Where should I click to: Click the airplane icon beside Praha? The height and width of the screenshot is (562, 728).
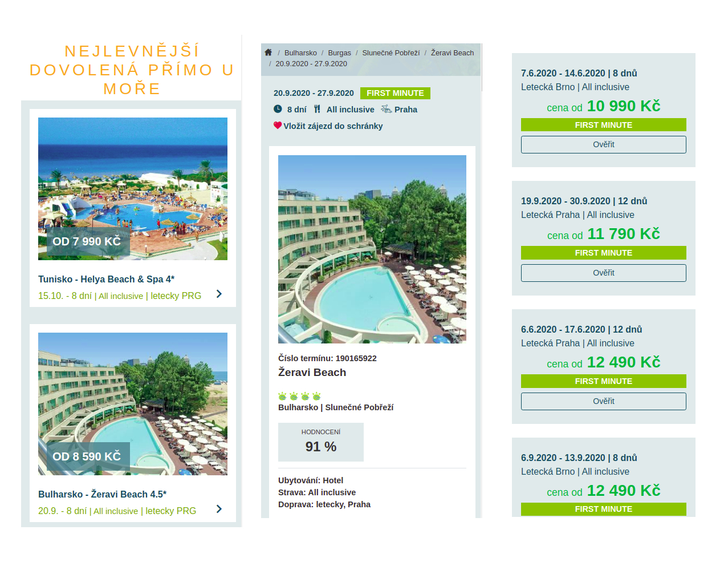coord(386,109)
